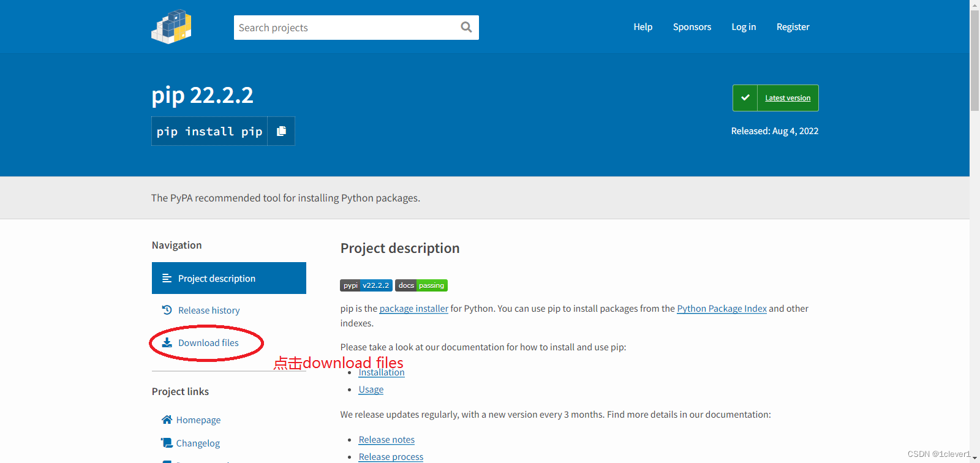Click the Homepage house icon

point(167,420)
